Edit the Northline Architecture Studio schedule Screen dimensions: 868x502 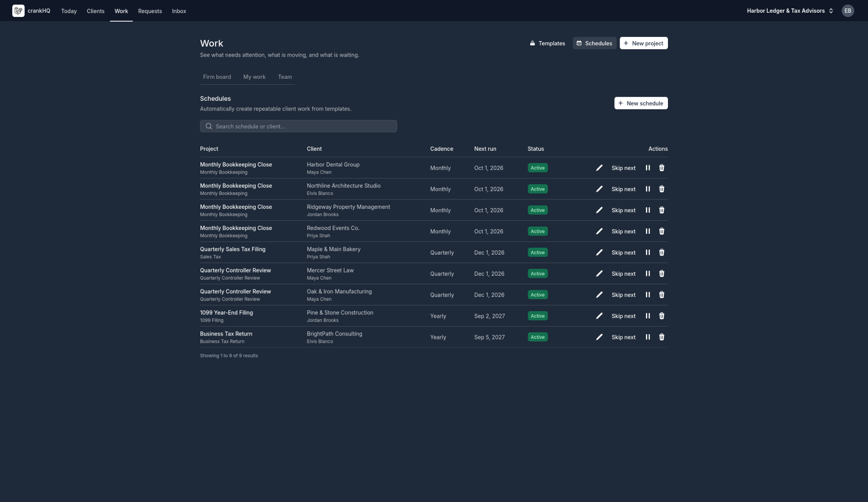pyautogui.click(x=599, y=189)
